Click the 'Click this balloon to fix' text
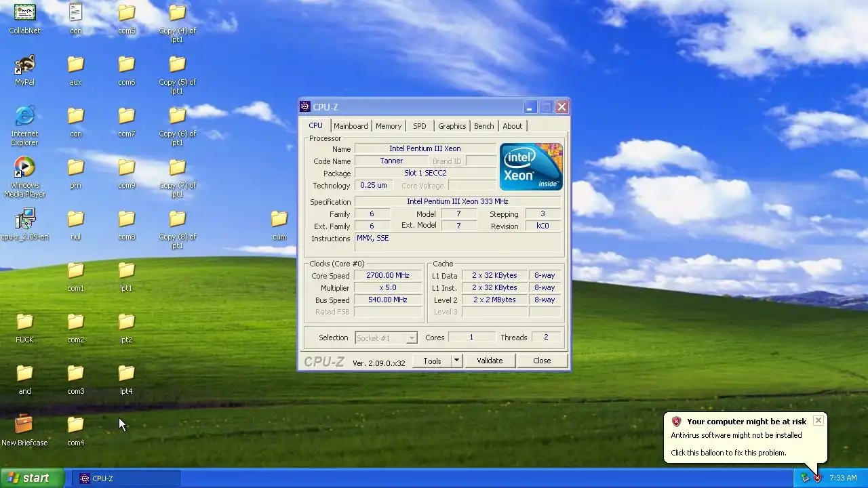 point(728,453)
